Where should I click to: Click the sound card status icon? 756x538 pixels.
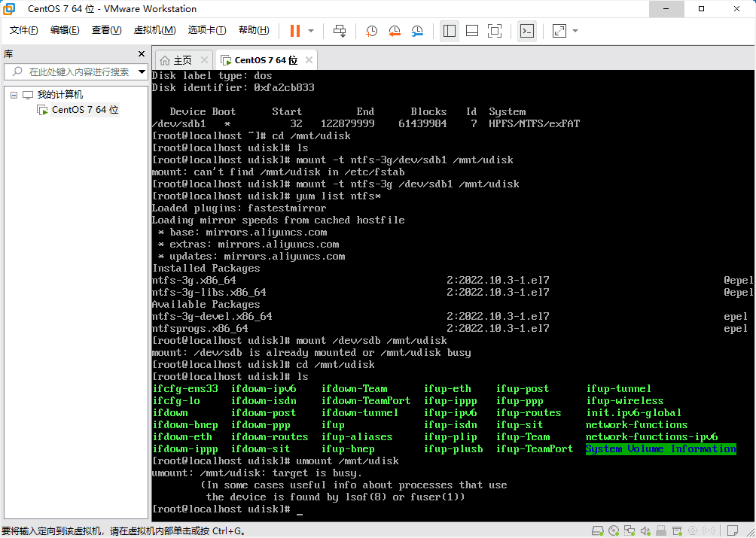coord(645,530)
